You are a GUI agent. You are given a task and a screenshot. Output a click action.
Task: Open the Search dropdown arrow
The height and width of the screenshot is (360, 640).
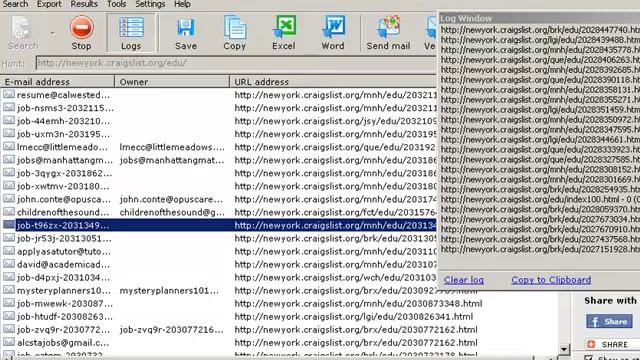(x=52, y=33)
